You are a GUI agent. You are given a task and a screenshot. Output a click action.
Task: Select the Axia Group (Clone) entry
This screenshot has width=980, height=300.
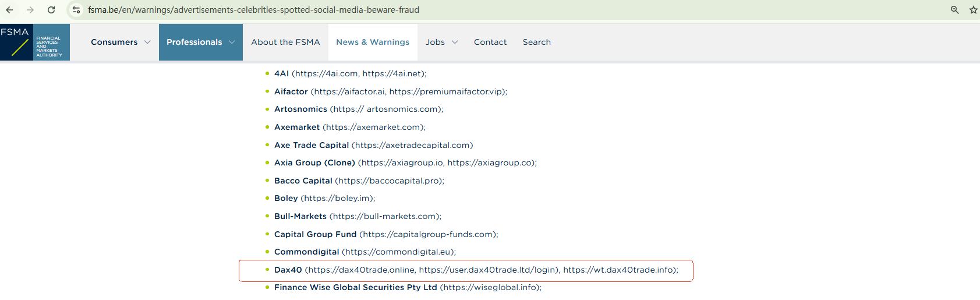[x=314, y=163]
